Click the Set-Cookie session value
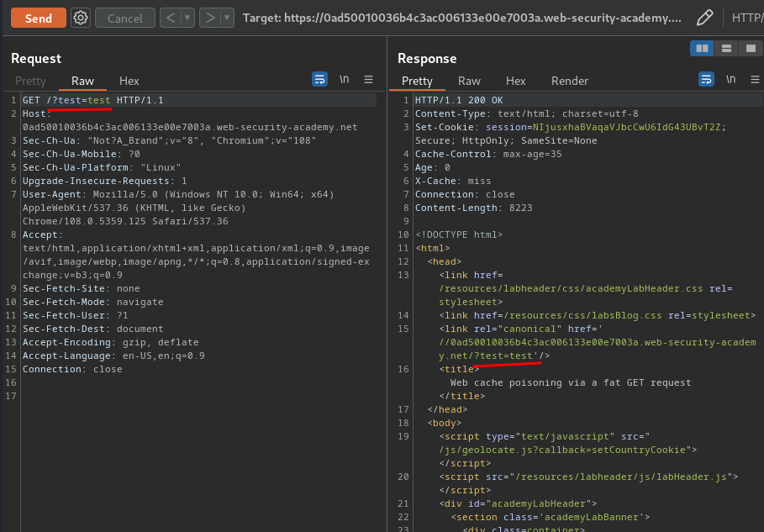The width and height of the screenshot is (764, 532). pos(627,127)
